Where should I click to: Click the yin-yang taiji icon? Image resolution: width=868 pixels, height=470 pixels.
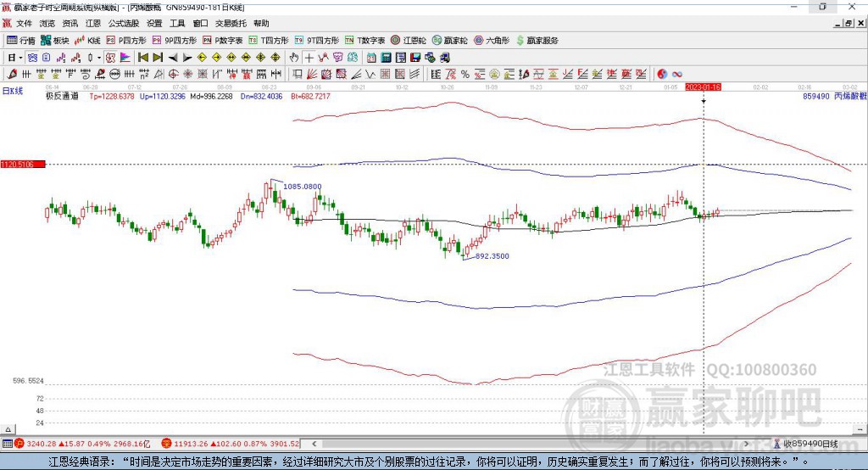[x=662, y=75]
